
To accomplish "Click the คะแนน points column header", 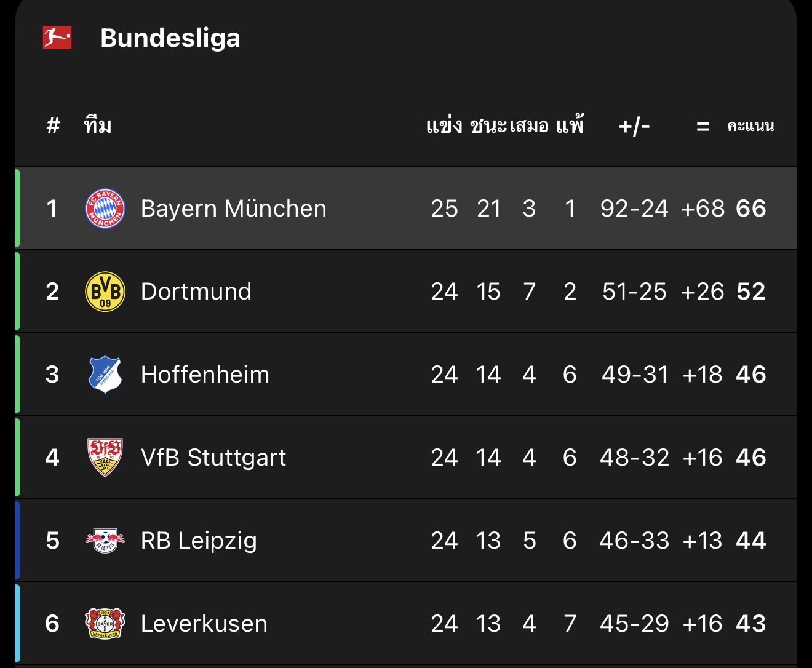I will pos(750,126).
